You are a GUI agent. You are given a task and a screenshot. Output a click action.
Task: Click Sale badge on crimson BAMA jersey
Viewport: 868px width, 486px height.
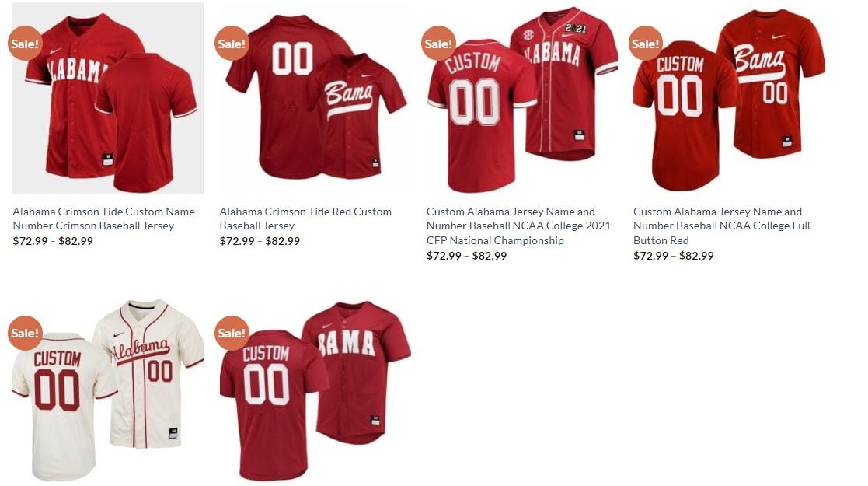click(232, 333)
